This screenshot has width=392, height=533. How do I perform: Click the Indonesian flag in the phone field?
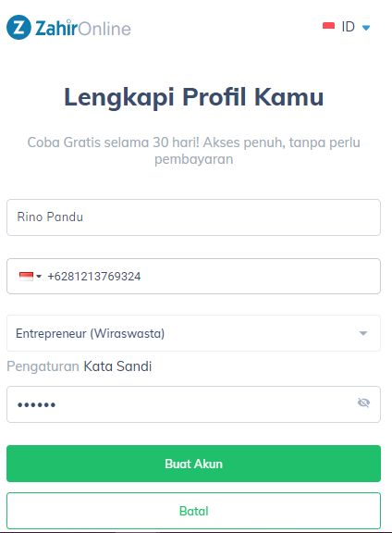(26, 277)
